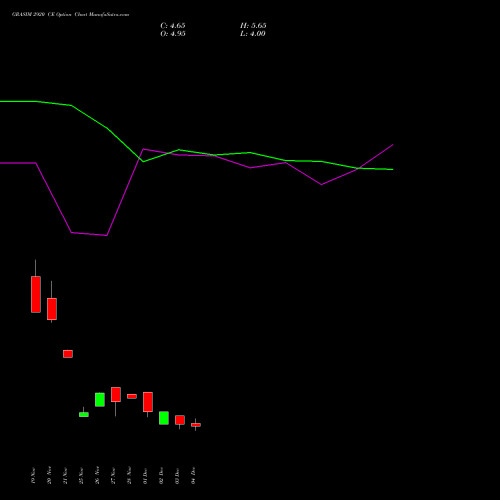Click the chart title text starting with GRASIM
Screen dimensions: 500x500
[x=70, y=15]
